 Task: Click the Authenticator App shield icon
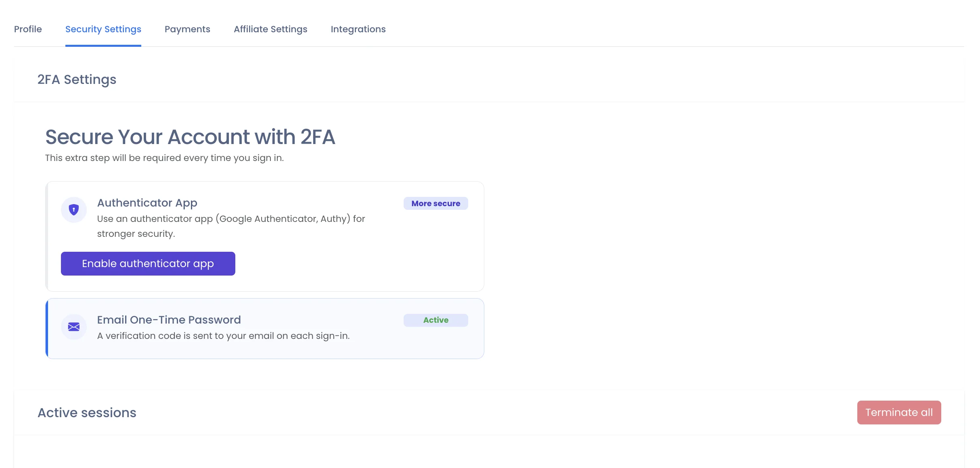[74, 210]
